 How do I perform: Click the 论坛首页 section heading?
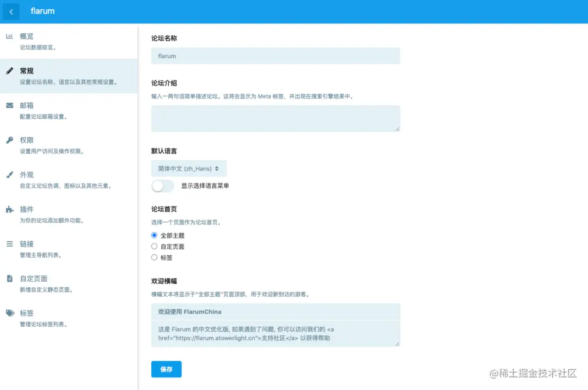point(164,209)
